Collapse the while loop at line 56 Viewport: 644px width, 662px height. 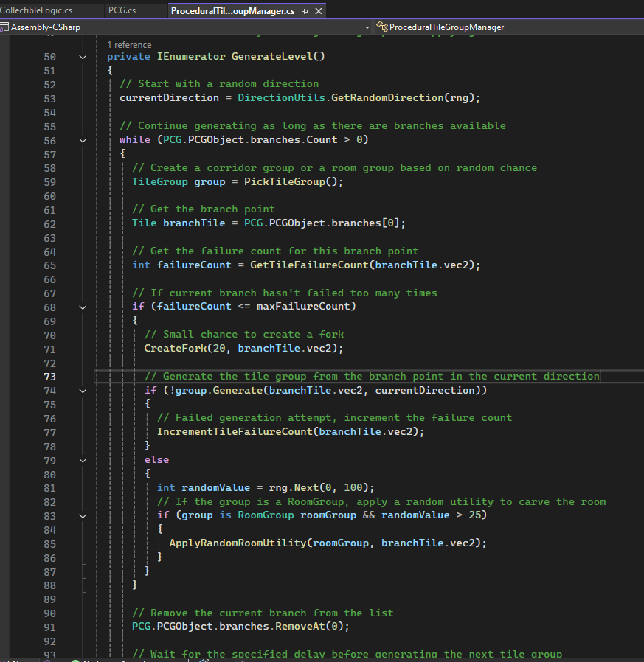point(83,140)
